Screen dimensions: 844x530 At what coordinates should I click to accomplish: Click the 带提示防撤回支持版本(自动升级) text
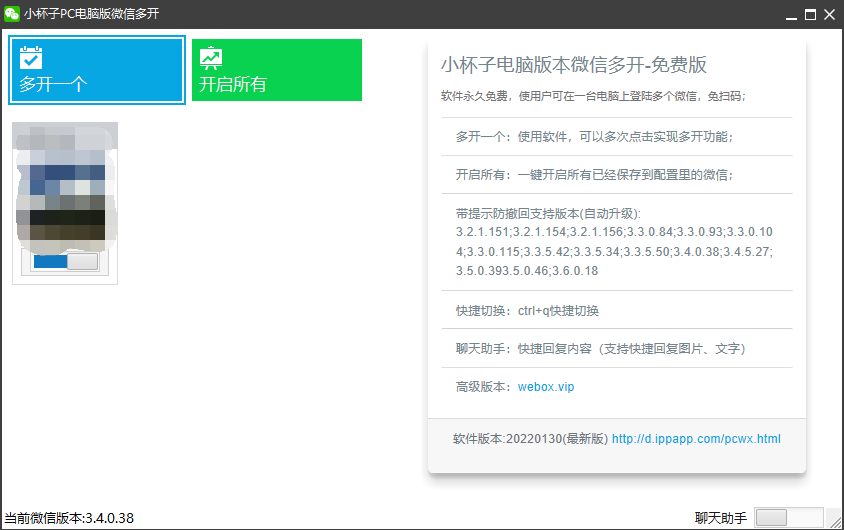tap(548, 214)
